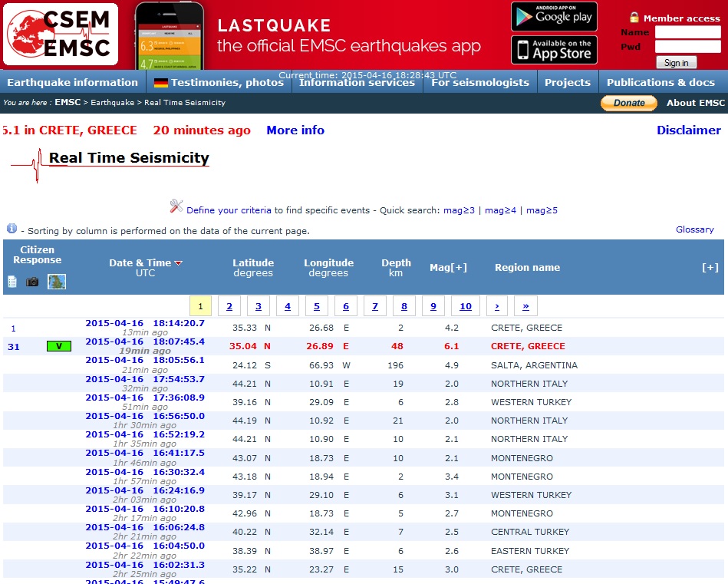The image size is (728, 584).
Task: Click the Donate button
Action: (628, 103)
